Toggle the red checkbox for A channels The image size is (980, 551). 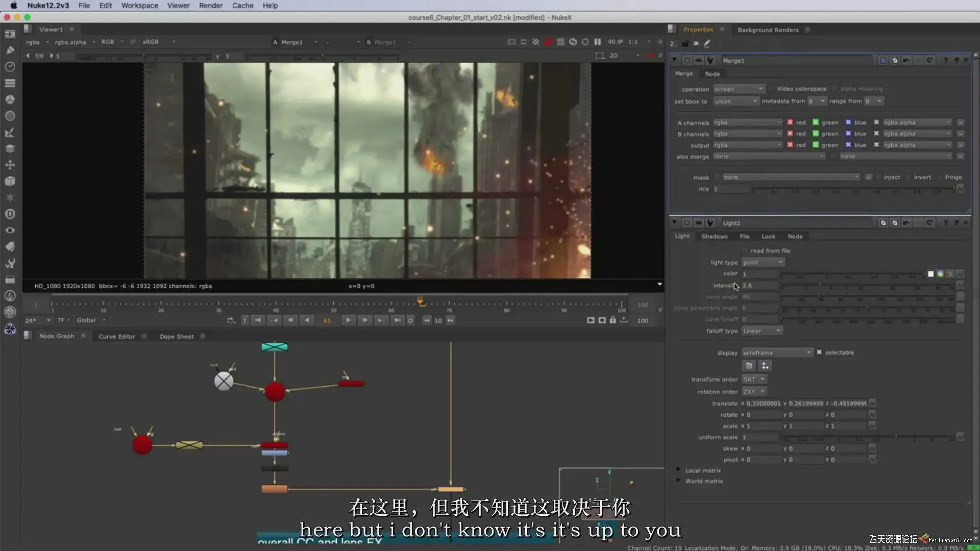(x=790, y=122)
